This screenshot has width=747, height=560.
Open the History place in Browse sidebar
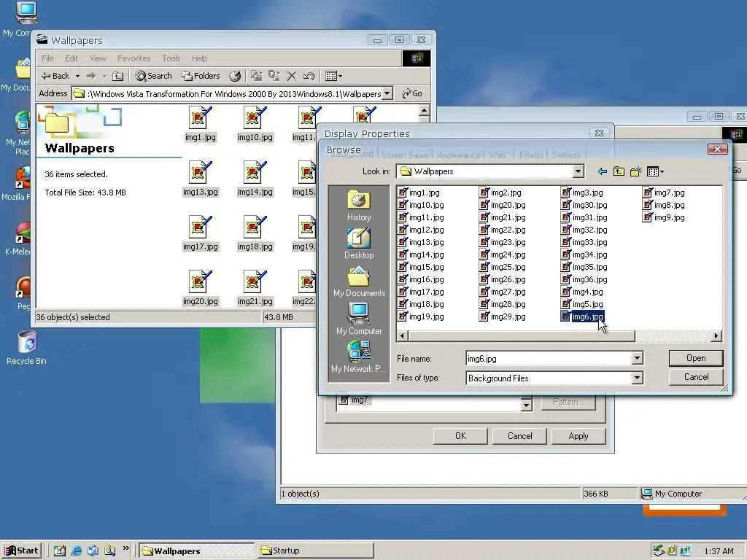pos(359,206)
